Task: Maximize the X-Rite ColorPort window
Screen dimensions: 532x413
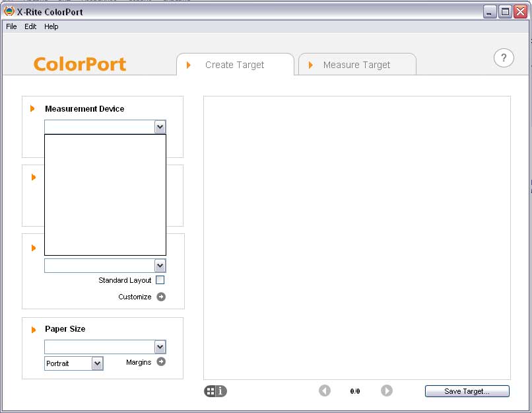Action: 505,12
